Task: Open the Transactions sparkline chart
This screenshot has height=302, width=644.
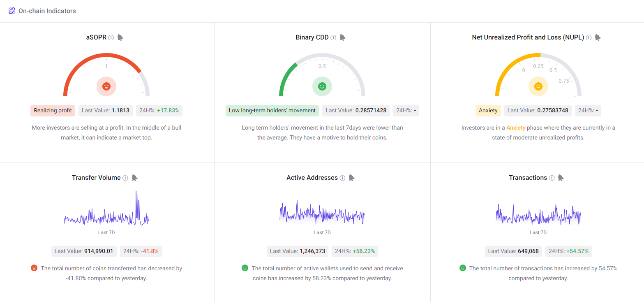Action: tap(538, 214)
